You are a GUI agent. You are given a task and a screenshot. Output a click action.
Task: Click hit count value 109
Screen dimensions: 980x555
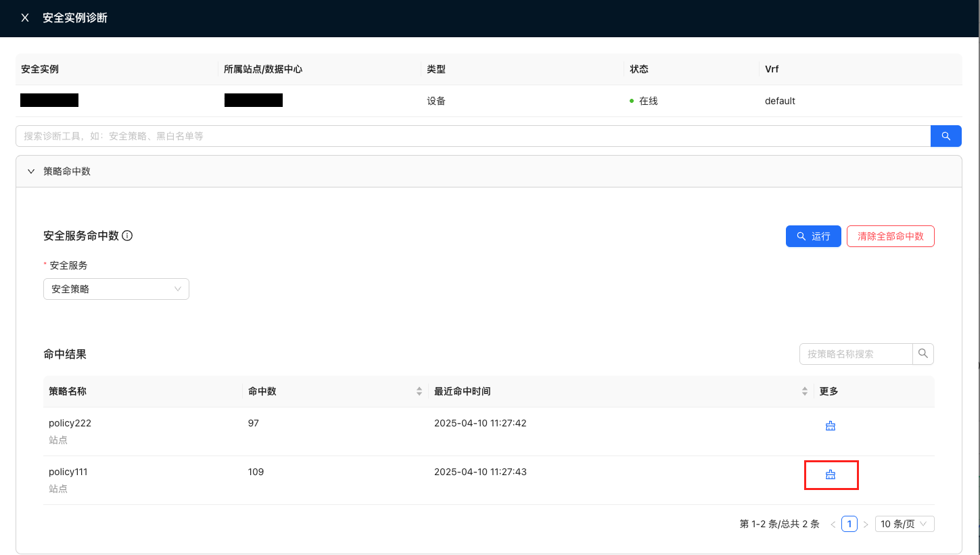coord(256,472)
